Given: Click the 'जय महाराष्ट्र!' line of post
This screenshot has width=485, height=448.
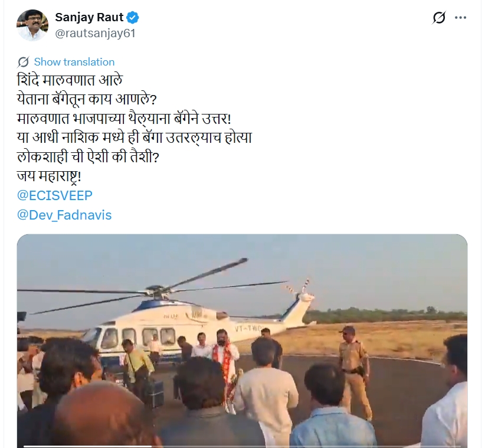Looking at the screenshot, I should (49, 177).
